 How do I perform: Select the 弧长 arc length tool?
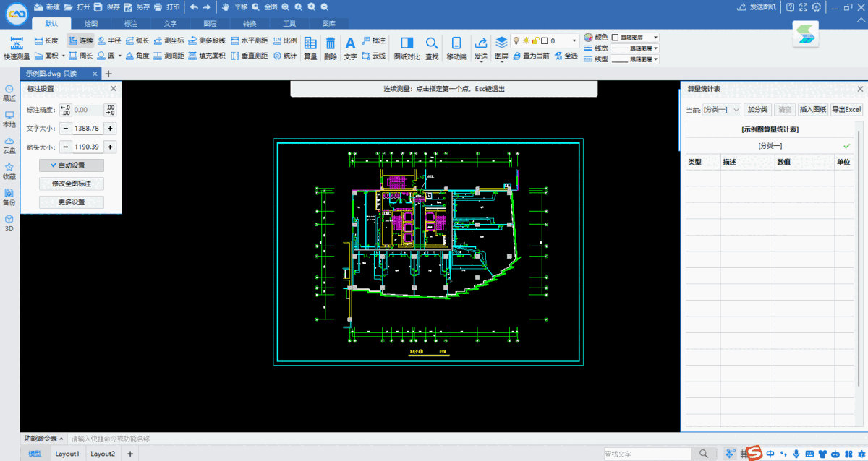tap(136, 40)
